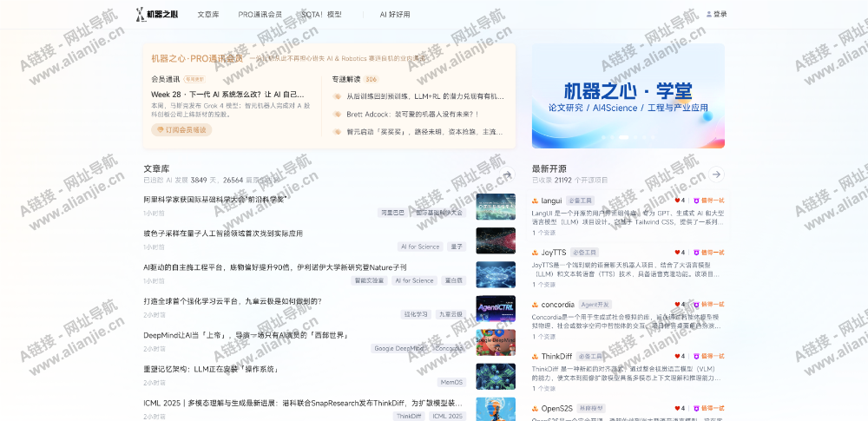Click the arrow icon beside 文章库 heading
Image resolution: width=868 pixels, height=421 pixels.
508,174
